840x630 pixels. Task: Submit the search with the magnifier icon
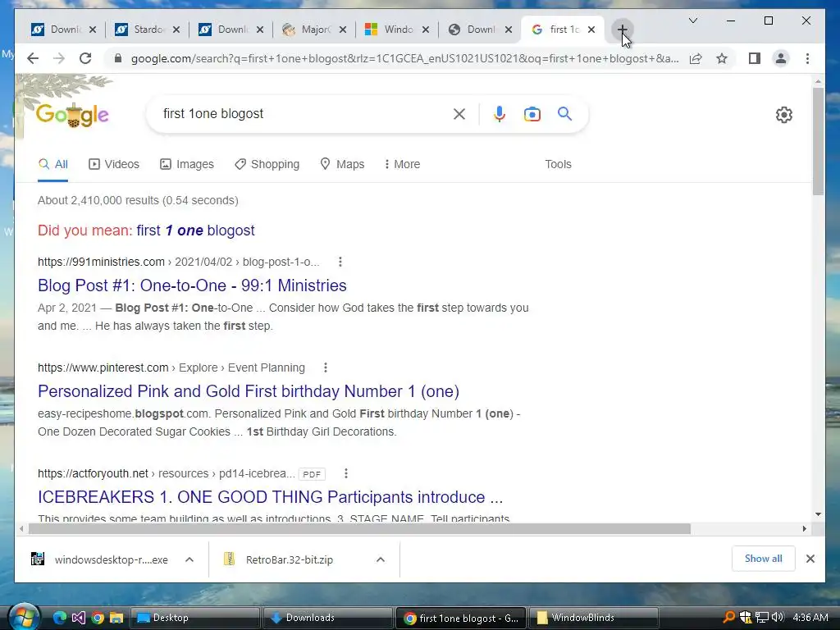(564, 113)
